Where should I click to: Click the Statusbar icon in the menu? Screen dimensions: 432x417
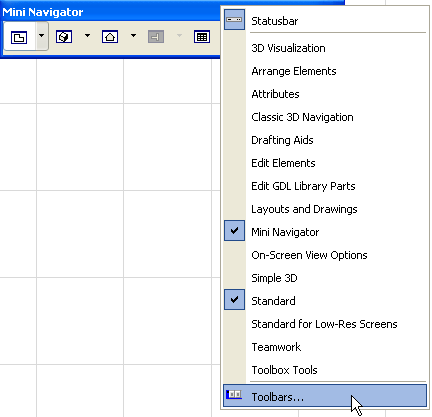(x=234, y=20)
